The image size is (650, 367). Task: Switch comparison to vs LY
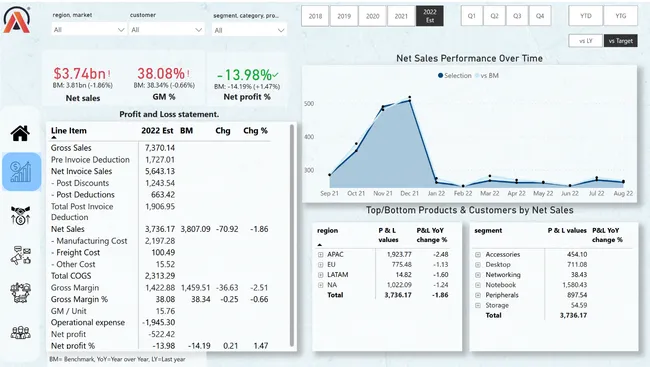click(585, 41)
